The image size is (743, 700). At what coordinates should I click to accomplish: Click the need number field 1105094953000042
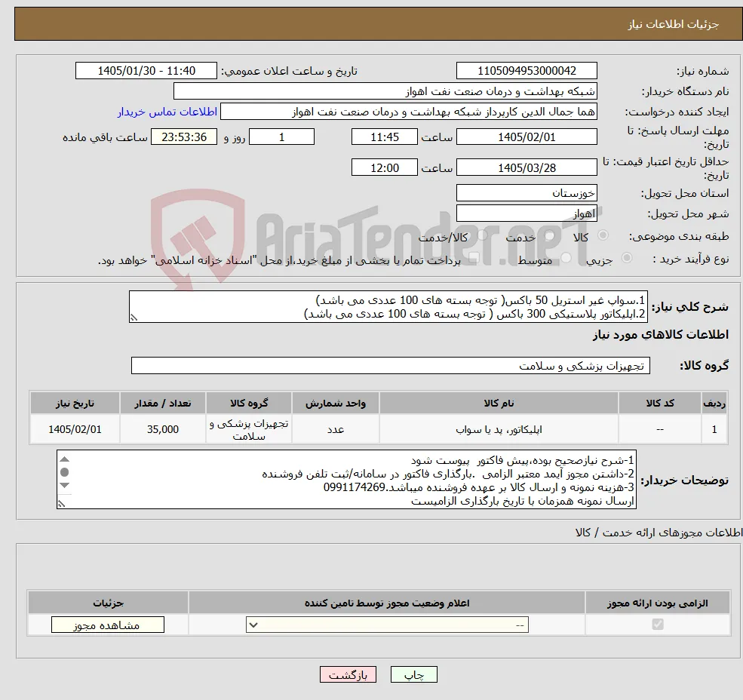click(527, 71)
